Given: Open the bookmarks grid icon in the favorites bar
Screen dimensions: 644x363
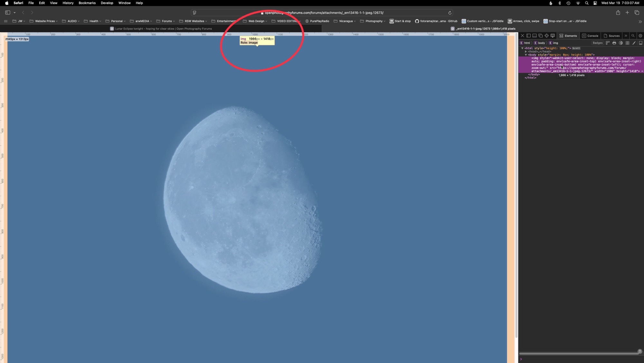Looking at the screenshot, I should click(x=6, y=21).
